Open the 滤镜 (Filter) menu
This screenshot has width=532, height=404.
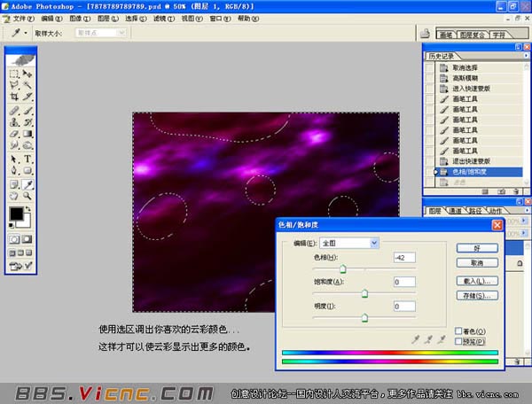click(164, 19)
